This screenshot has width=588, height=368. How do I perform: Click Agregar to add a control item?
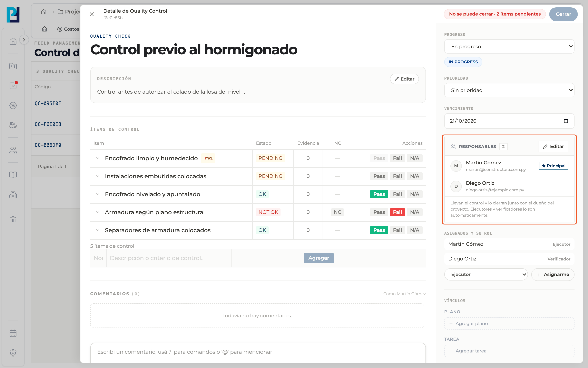click(318, 258)
